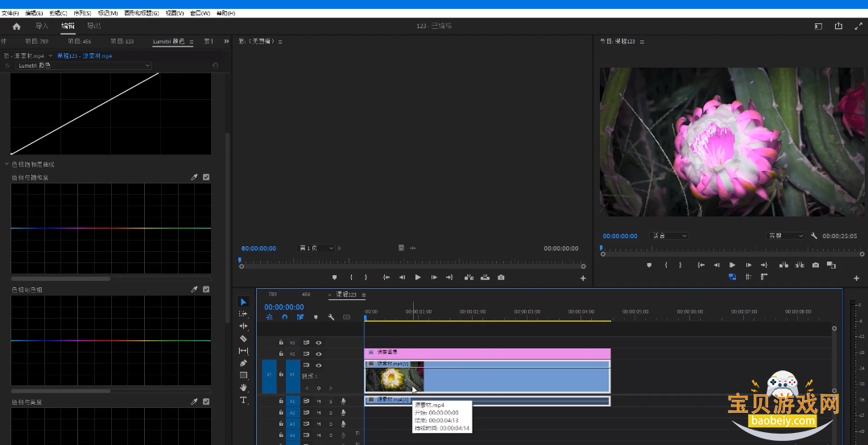Viewport: 868px width, 445px height.
Task: Open the 窗口(W) menu
Action: (x=200, y=13)
